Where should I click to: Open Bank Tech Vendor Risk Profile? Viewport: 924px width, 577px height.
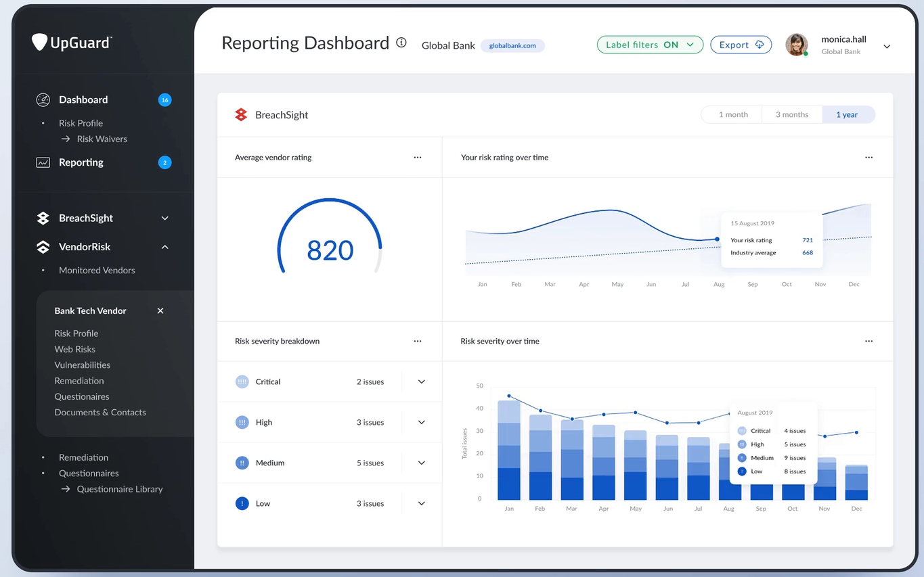coord(76,333)
